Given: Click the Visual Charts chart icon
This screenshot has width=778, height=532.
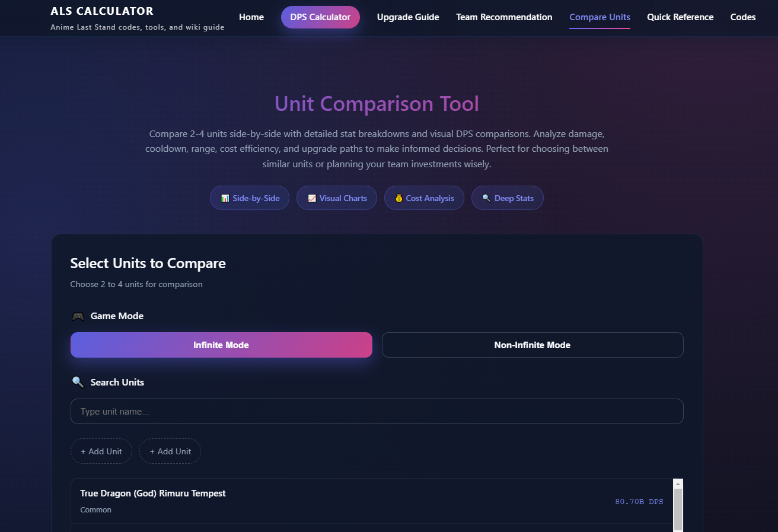Looking at the screenshot, I should 313,197.
